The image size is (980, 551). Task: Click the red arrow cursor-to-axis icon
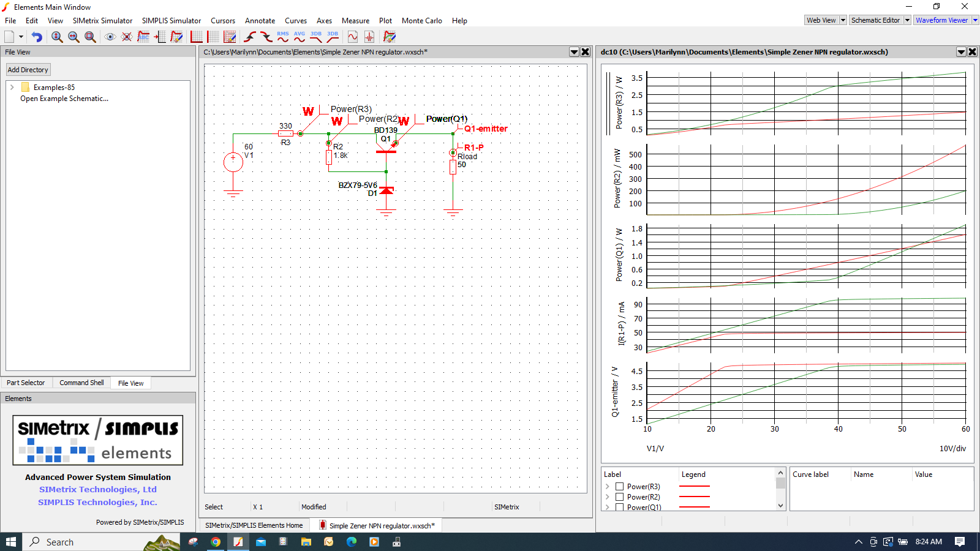tap(160, 37)
